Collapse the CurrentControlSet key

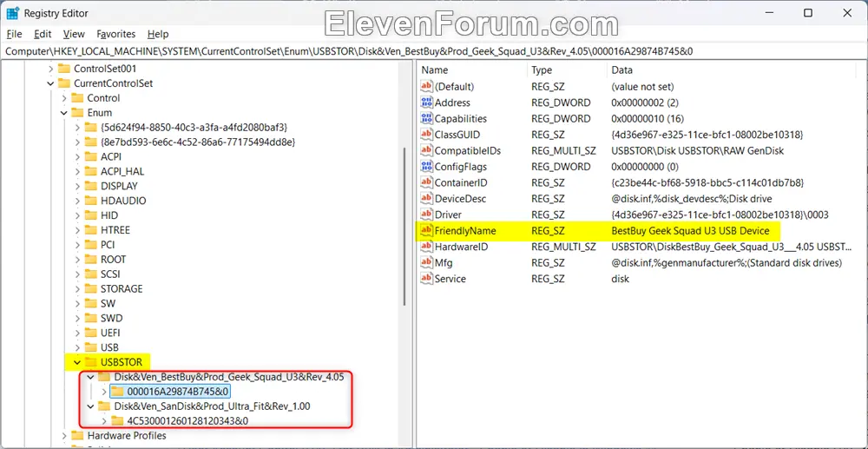pyautogui.click(x=51, y=83)
